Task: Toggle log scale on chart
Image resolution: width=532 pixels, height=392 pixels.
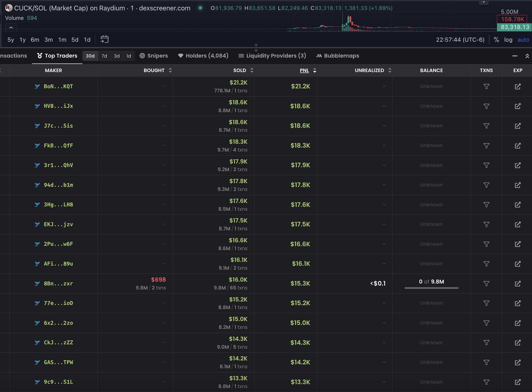Action: [x=508, y=39]
